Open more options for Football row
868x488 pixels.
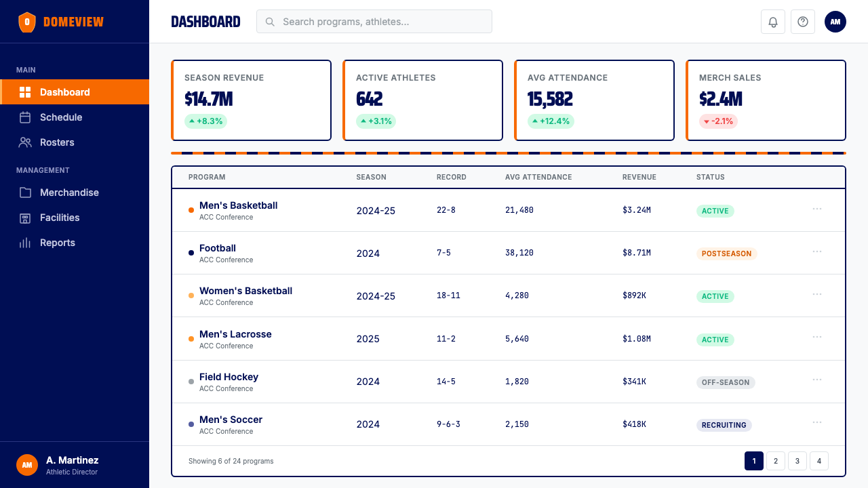[817, 251]
